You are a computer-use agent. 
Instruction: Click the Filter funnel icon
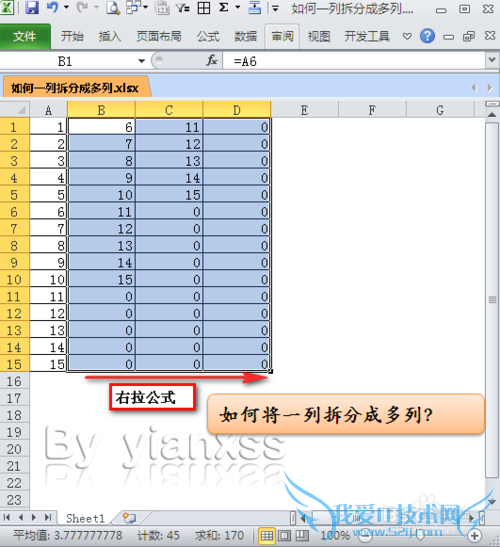183,8
